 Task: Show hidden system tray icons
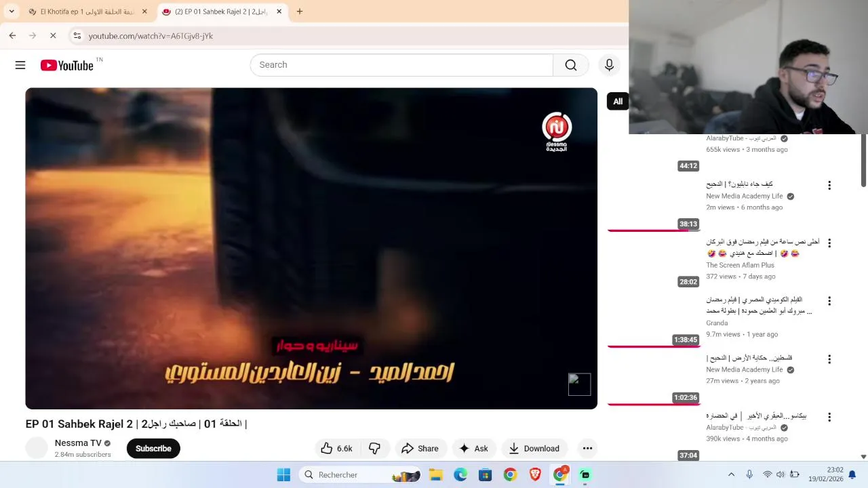pyautogui.click(x=731, y=474)
